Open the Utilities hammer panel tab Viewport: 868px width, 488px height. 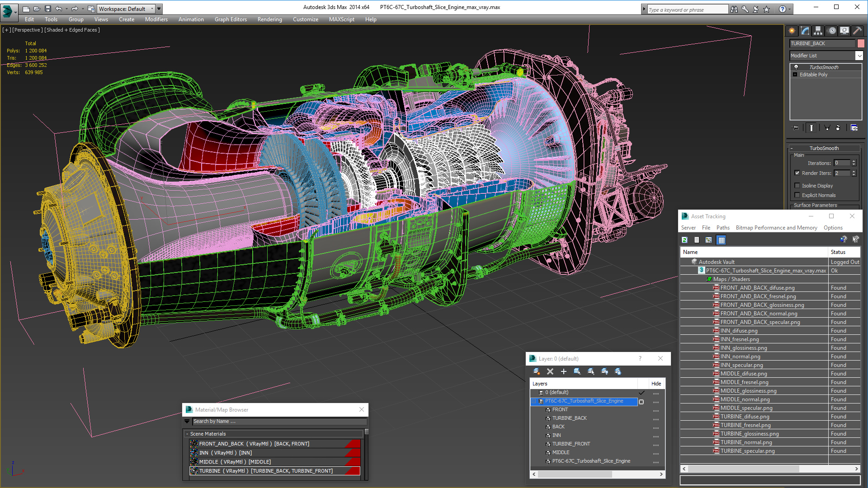pyautogui.click(x=857, y=31)
